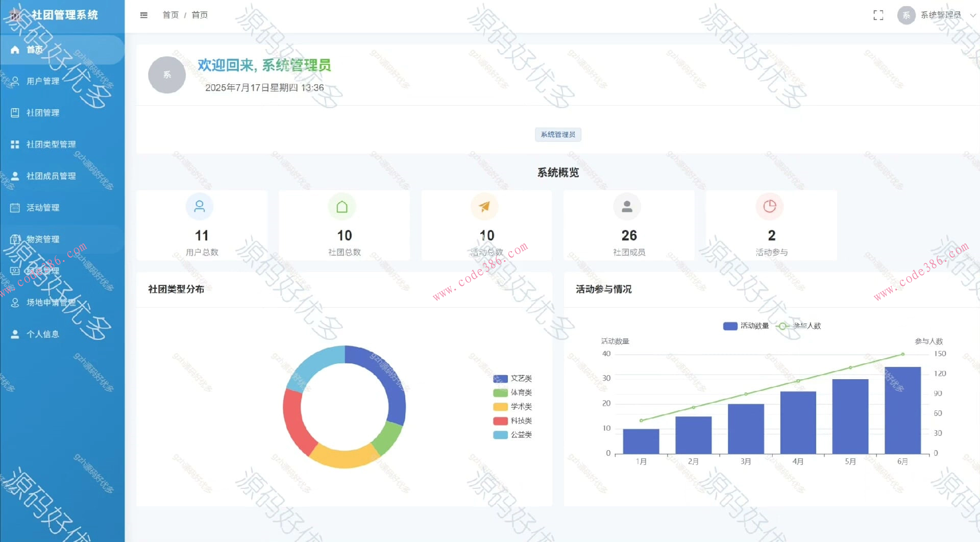Viewport: 980px width, 542px height.
Task: Click the 社团类型管理 grid icon
Action: pyautogui.click(x=15, y=144)
